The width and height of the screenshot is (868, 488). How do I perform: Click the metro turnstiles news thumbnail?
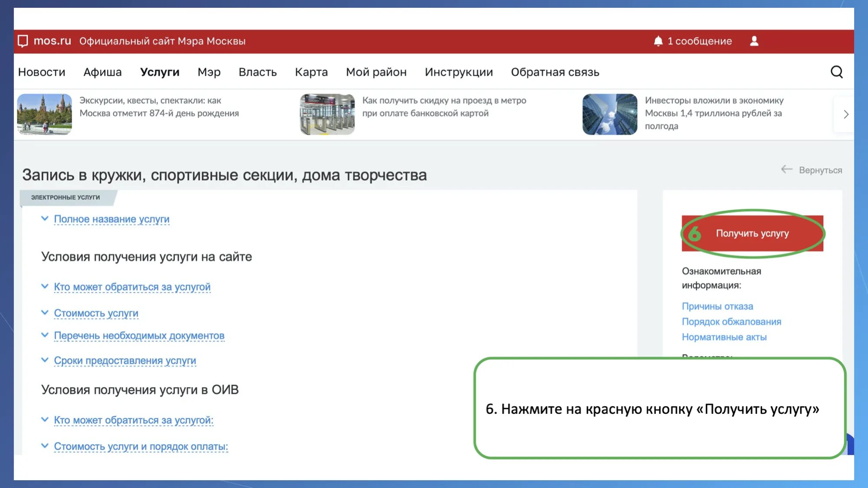pos(327,115)
